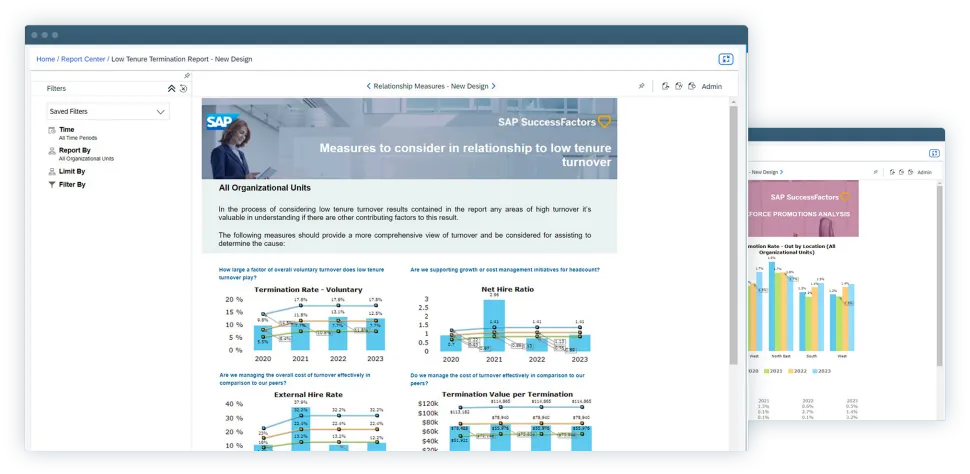Click the SAP logo on report banner
970x474 pixels.
click(219, 121)
